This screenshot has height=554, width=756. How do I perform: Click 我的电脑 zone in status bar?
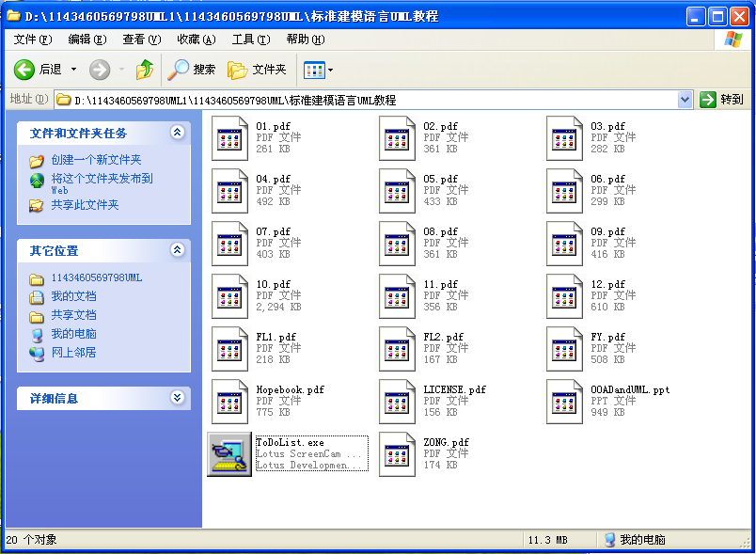[635, 540]
